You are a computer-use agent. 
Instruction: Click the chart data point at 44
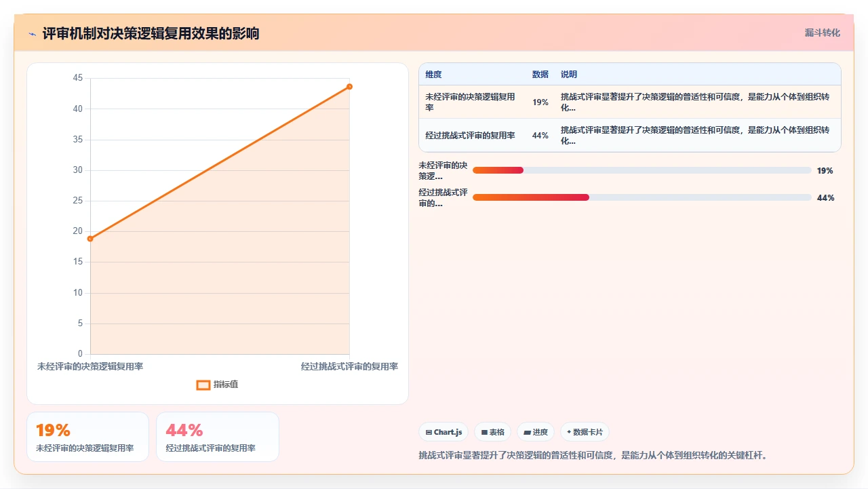tap(349, 86)
